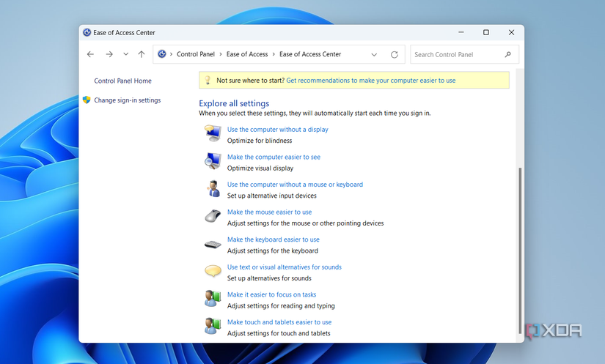Open Make the mouse easier to use
The height and width of the screenshot is (364, 605).
point(269,212)
